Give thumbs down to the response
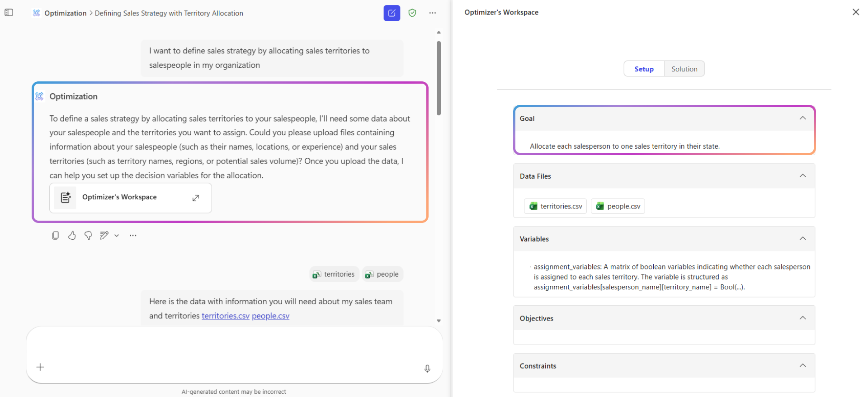This screenshot has width=868, height=397. point(88,235)
